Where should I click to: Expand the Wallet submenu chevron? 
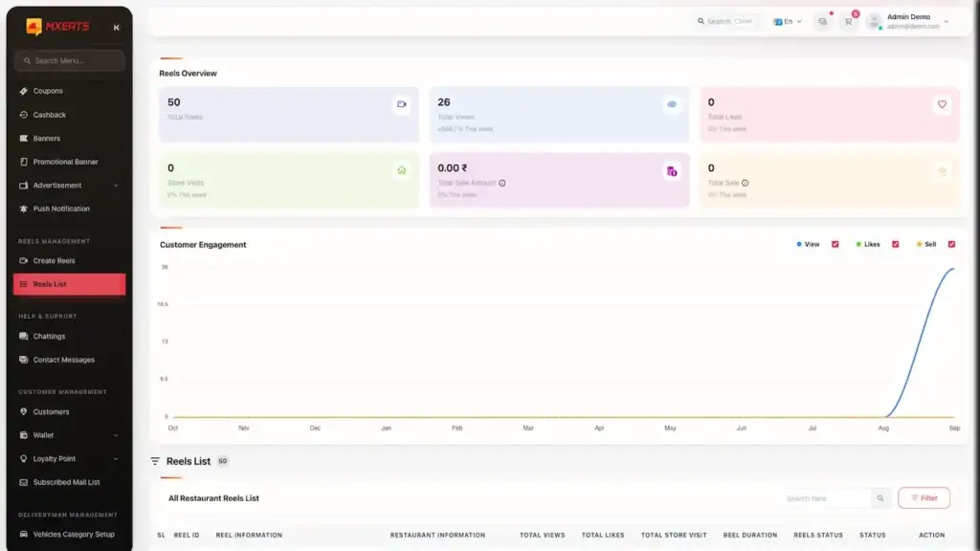[116, 435]
